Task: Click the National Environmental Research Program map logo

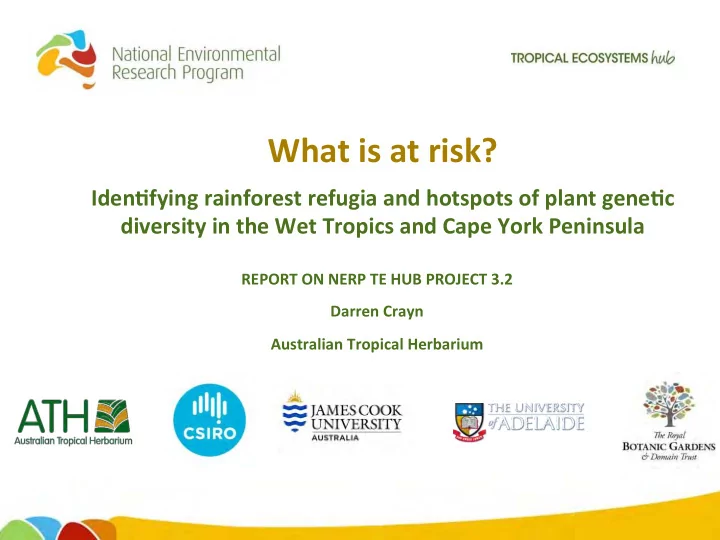Action: click(x=67, y=59)
